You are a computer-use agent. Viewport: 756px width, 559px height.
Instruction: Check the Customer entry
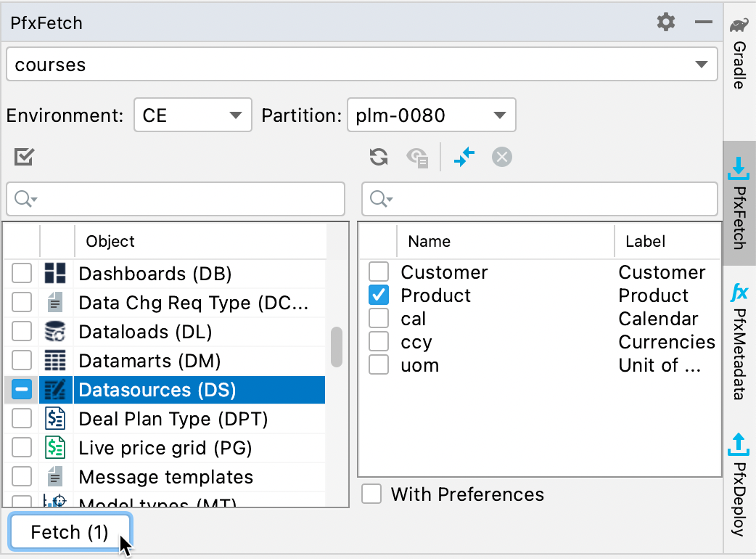point(378,272)
